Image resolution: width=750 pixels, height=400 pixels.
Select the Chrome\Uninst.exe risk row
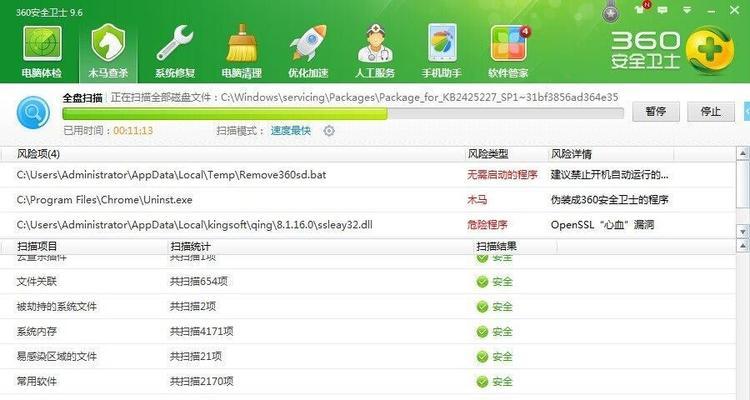[x=367, y=200]
